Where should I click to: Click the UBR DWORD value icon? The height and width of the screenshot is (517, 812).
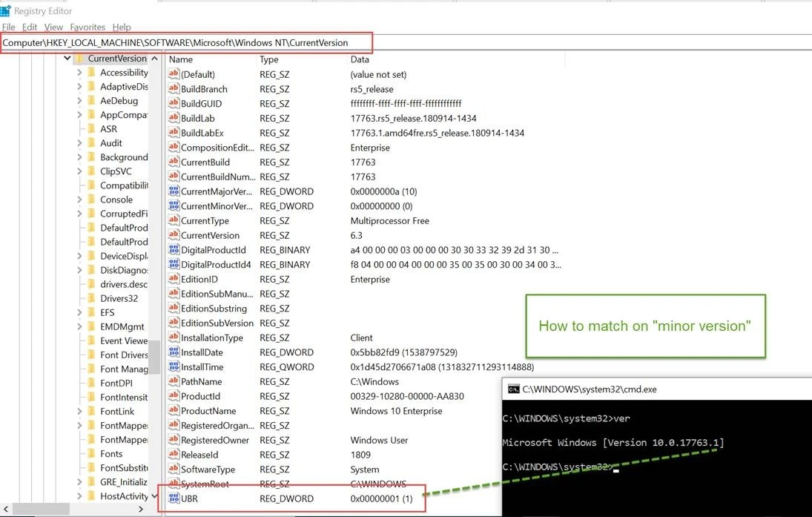tap(174, 498)
